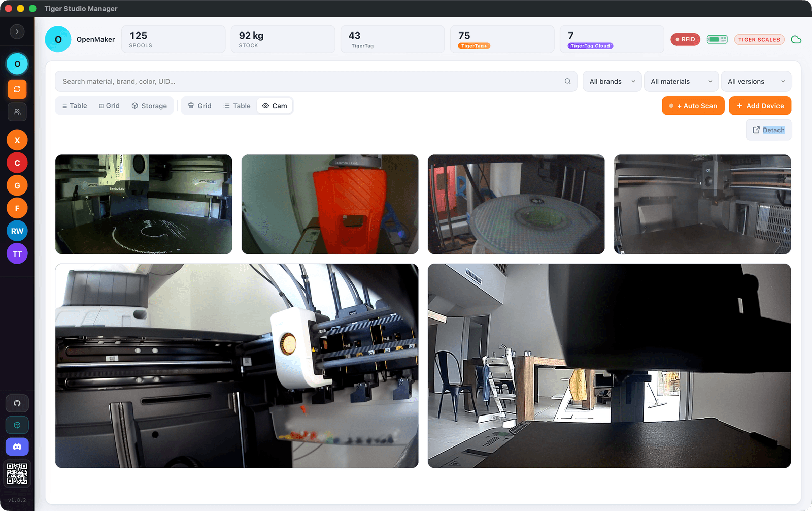
Task: Switch to the G account avatar
Action: click(x=17, y=185)
